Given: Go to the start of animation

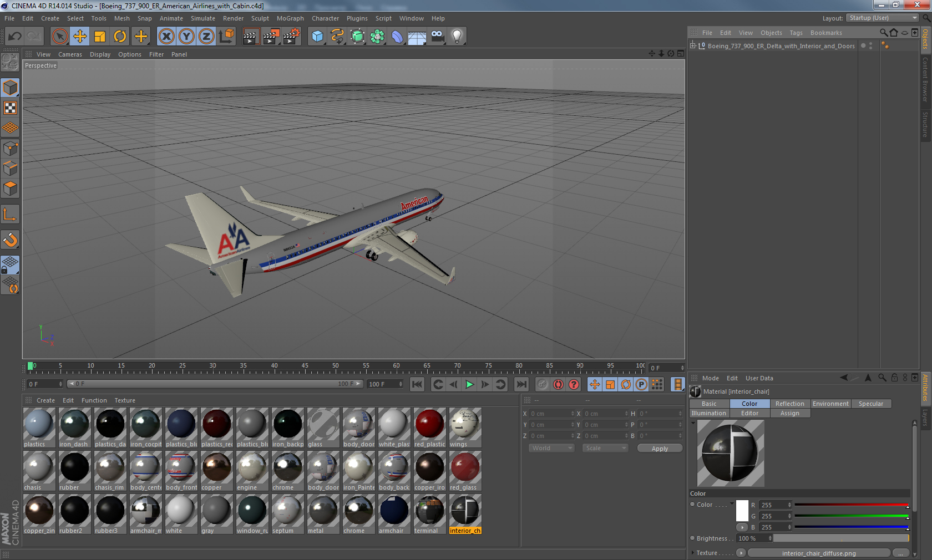Looking at the screenshot, I should 417,384.
